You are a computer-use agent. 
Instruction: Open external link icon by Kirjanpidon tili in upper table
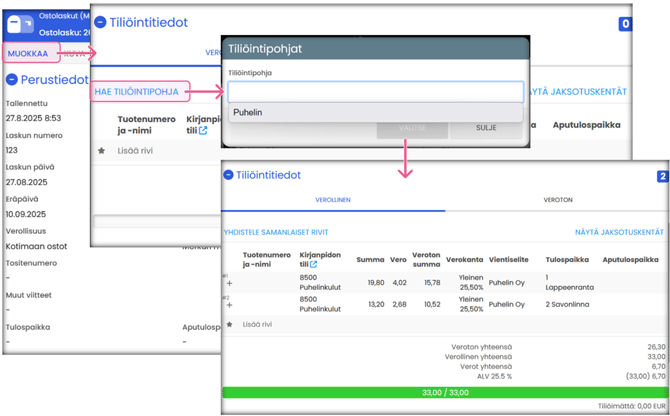[203, 130]
